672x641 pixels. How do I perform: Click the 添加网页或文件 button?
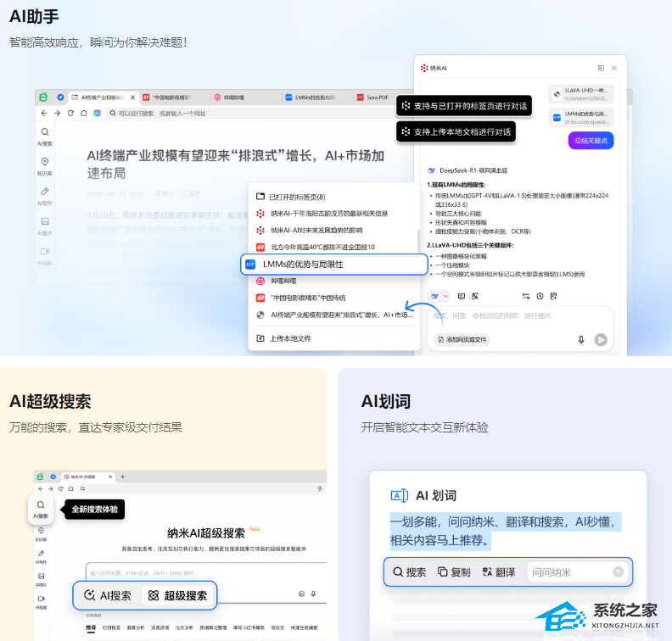pos(462,339)
